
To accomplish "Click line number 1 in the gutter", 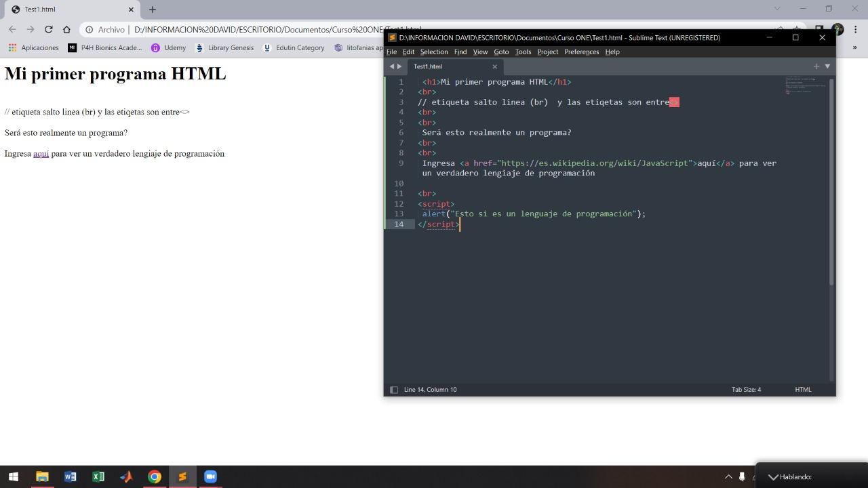I will click(401, 82).
